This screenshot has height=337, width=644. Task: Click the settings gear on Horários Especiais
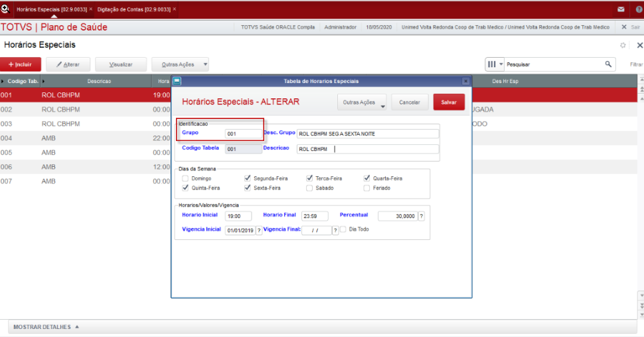(x=623, y=45)
